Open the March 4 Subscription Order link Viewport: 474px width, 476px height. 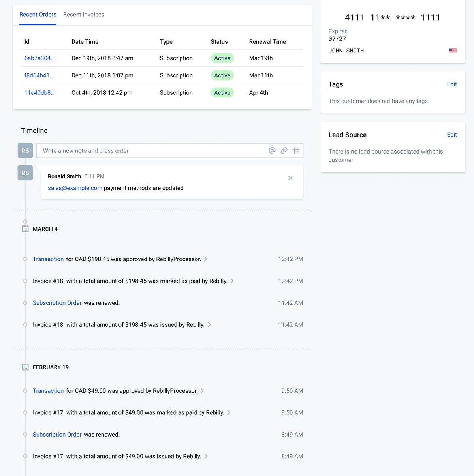pyautogui.click(x=57, y=303)
